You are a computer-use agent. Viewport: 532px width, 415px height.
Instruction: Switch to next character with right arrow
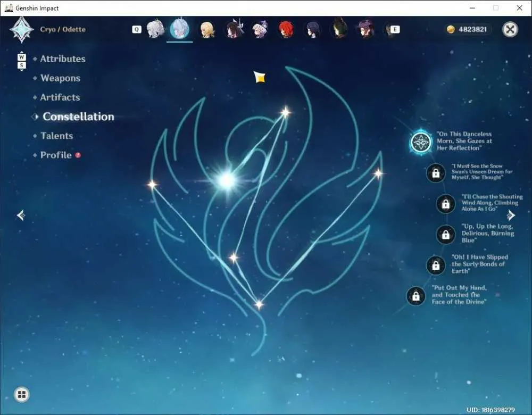coord(511,215)
